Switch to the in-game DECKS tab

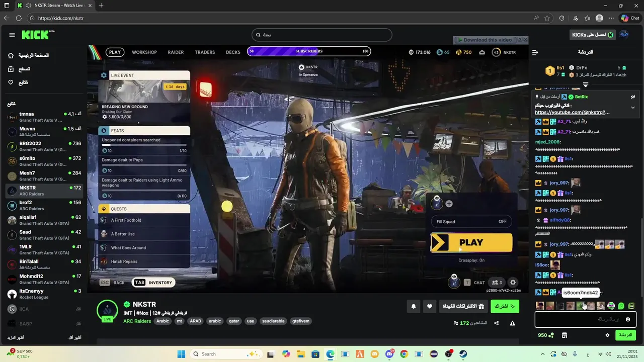tap(233, 52)
